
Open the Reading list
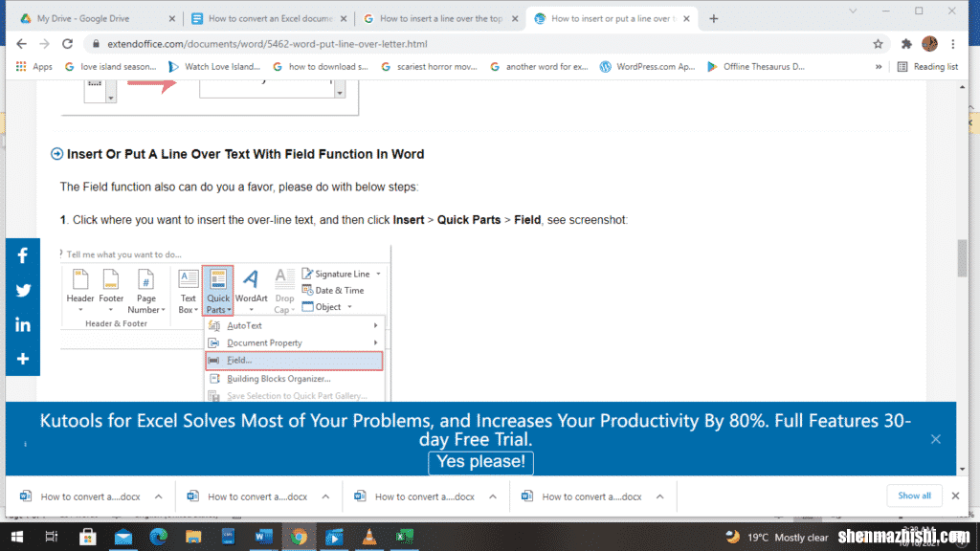[927, 66]
